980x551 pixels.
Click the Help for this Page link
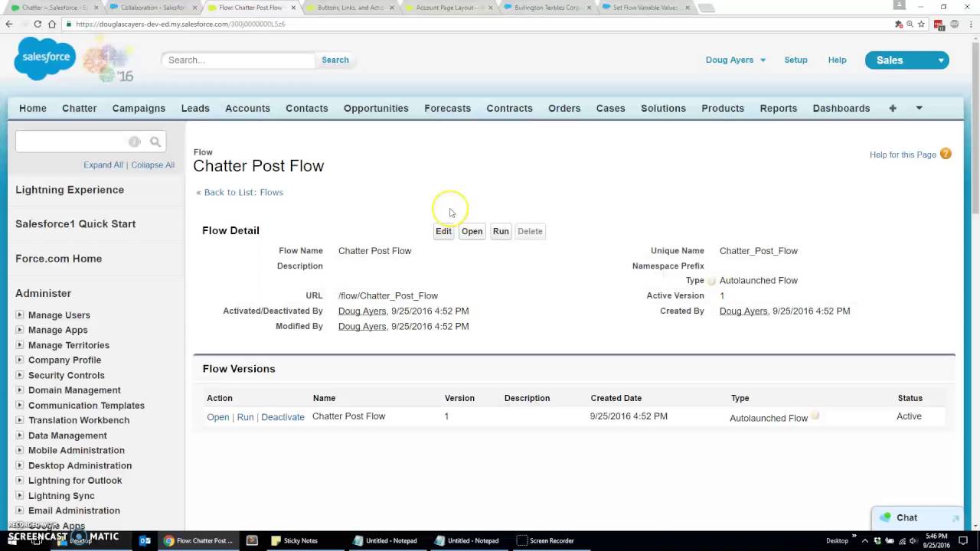point(903,155)
